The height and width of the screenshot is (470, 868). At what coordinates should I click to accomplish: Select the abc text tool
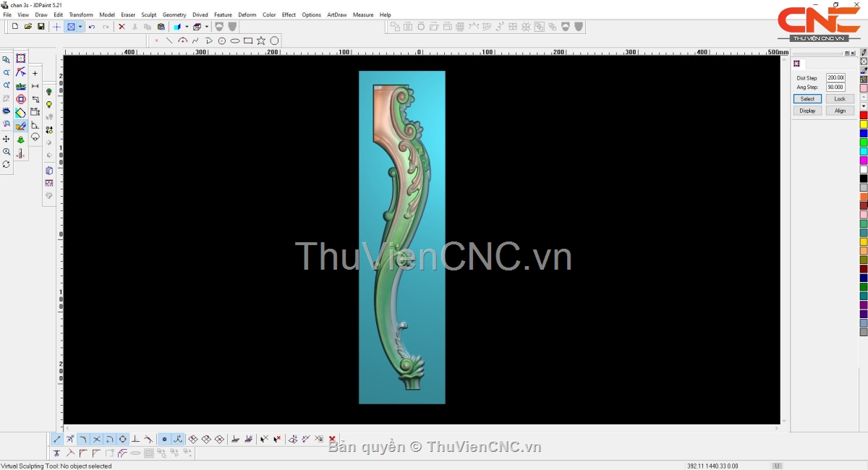click(20, 86)
